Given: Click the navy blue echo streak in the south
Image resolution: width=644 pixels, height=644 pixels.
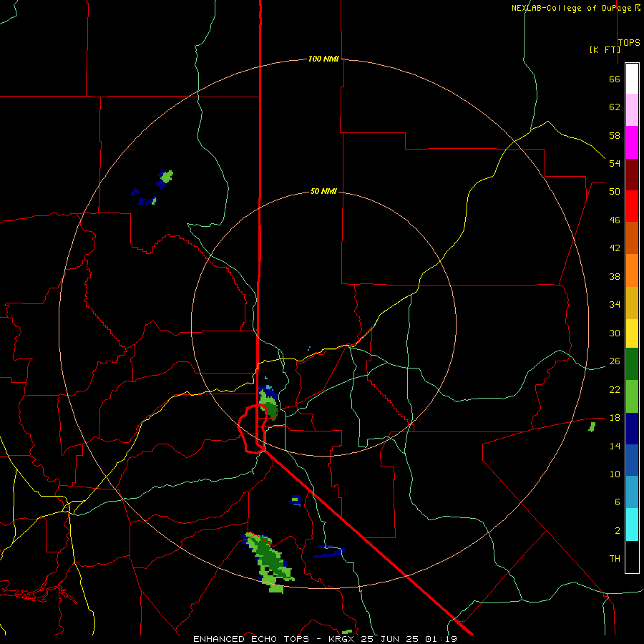Looking at the screenshot, I should click(x=329, y=551).
